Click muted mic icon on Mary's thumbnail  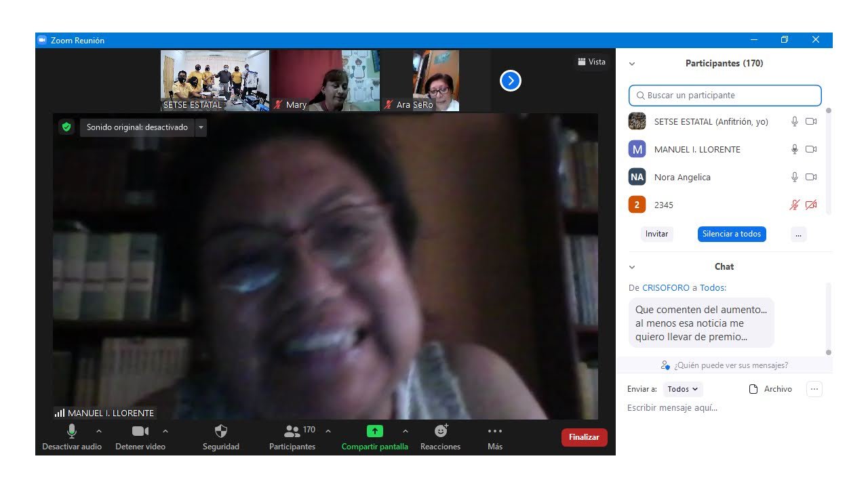[278, 104]
